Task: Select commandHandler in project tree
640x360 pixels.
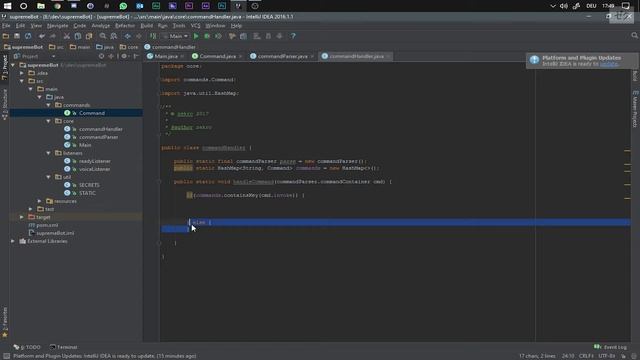Action: click(101, 129)
